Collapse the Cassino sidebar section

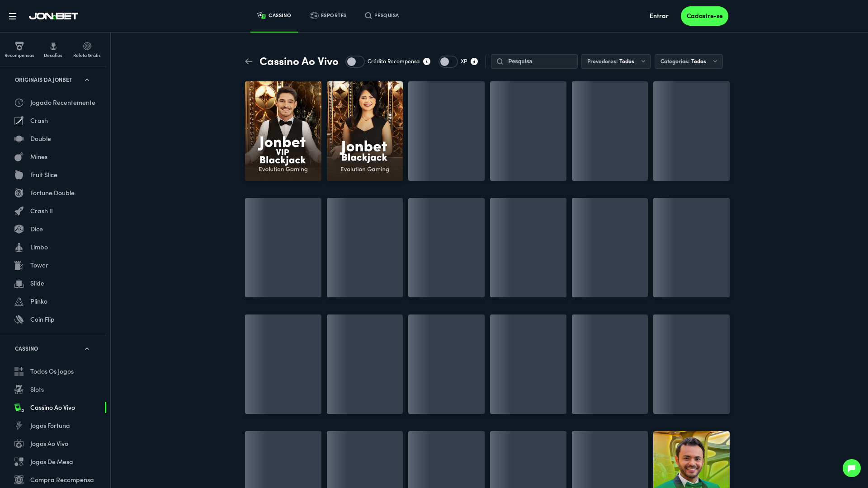point(87,349)
